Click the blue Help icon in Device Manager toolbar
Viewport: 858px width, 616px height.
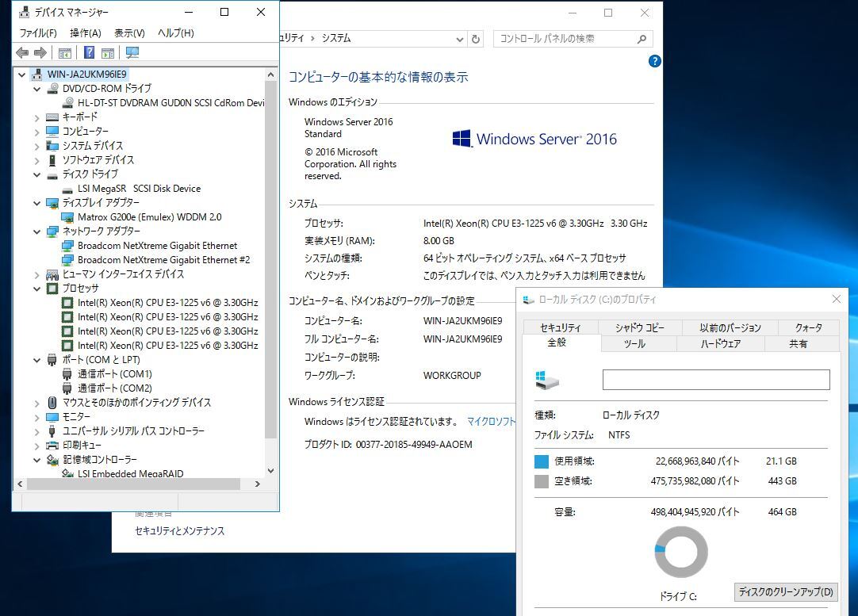[89, 52]
